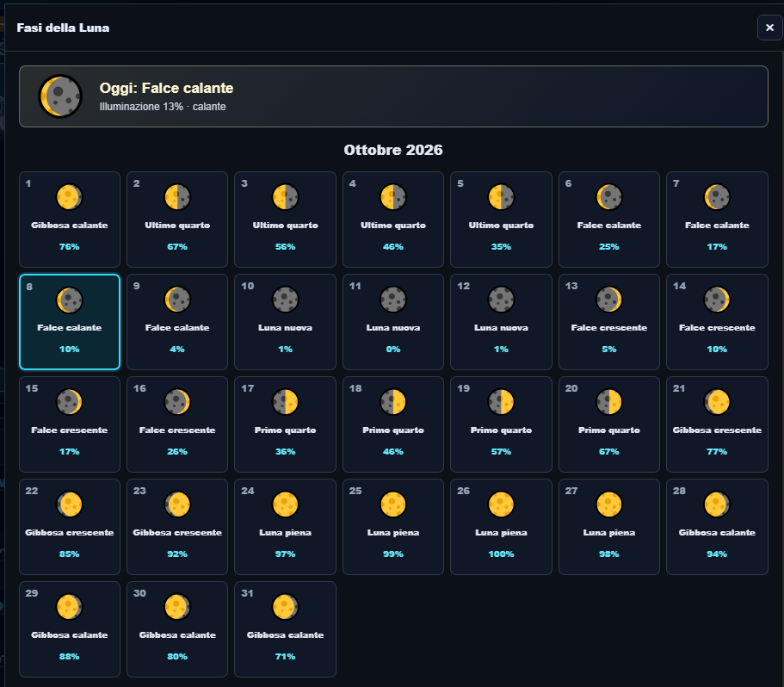Viewport: 784px width, 687px height.
Task: Click the 67% value on day 2
Action: click(177, 246)
